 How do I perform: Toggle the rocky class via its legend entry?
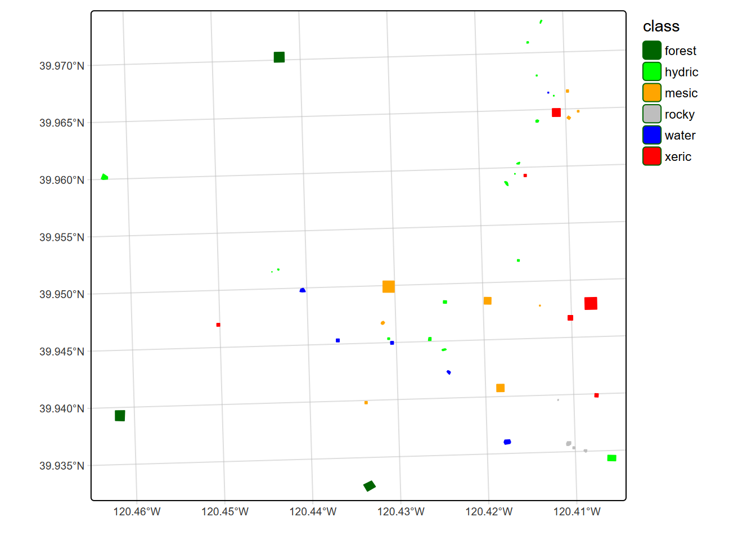coord(651,114)
